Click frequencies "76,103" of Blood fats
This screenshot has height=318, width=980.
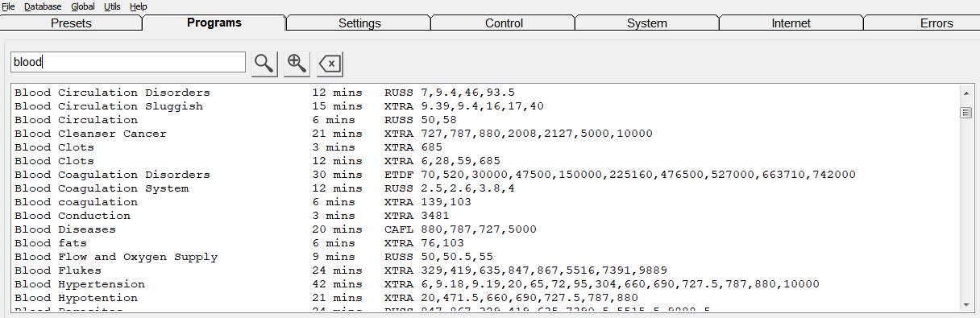click(x=442, y=243)
